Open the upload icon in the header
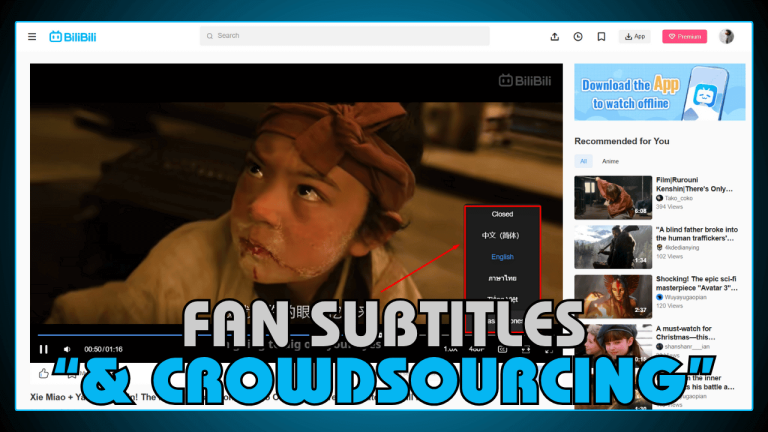 (555, 36)
